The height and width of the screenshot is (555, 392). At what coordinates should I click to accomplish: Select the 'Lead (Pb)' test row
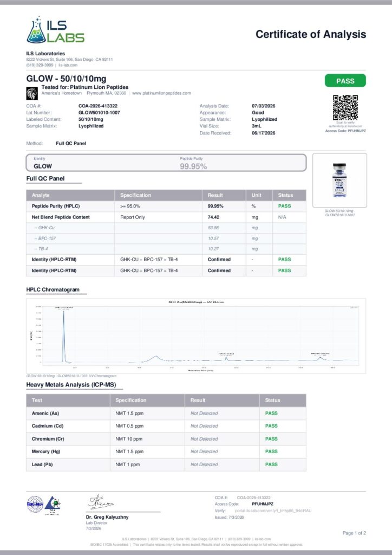(166, 464)
